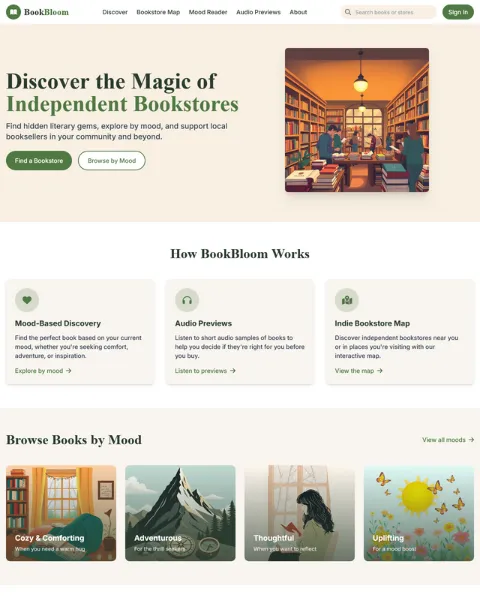Click the Browse by Mood button
480x600 pixels.
point(112,161)
